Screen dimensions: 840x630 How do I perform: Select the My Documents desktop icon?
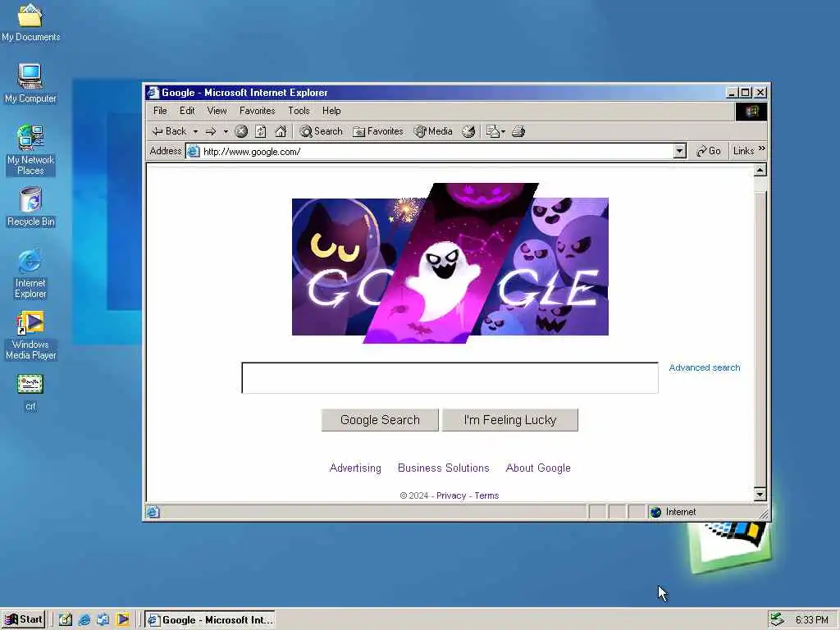tap(30, 22)
